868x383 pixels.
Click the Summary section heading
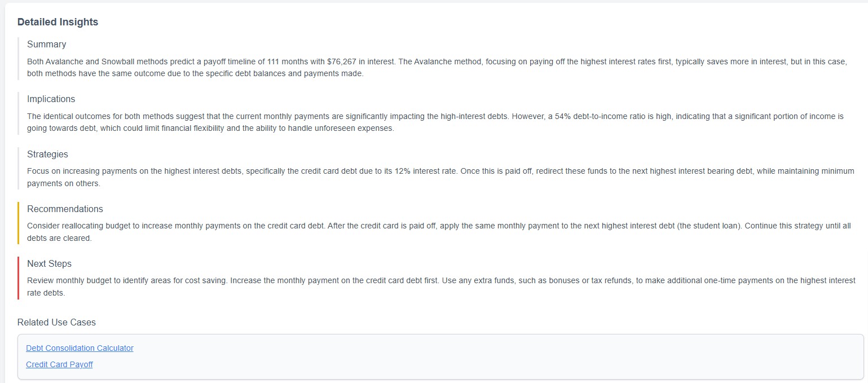click(x=46, y=44)
